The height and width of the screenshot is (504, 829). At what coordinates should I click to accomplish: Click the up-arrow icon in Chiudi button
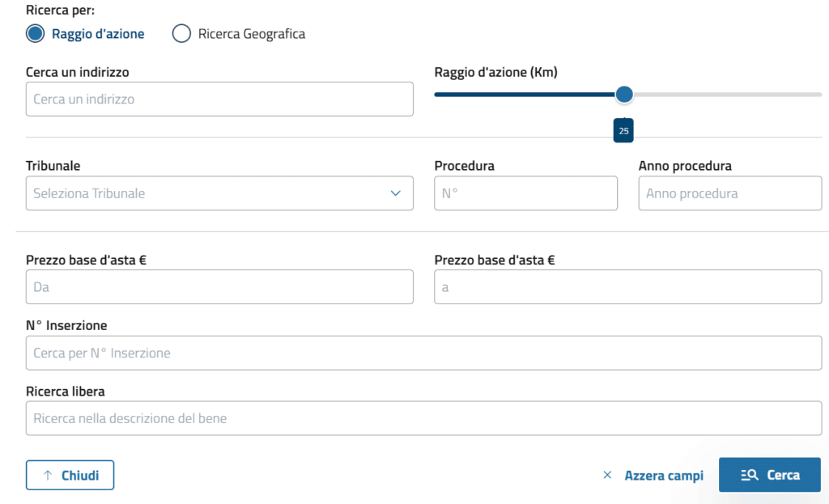point(47,476)
